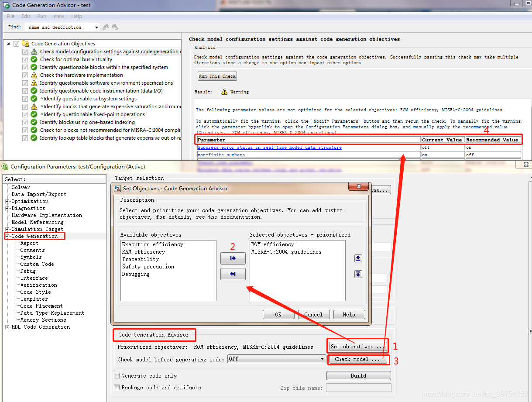
Task: Expand the Optimization tree node
Action: (x=7, y=201)
